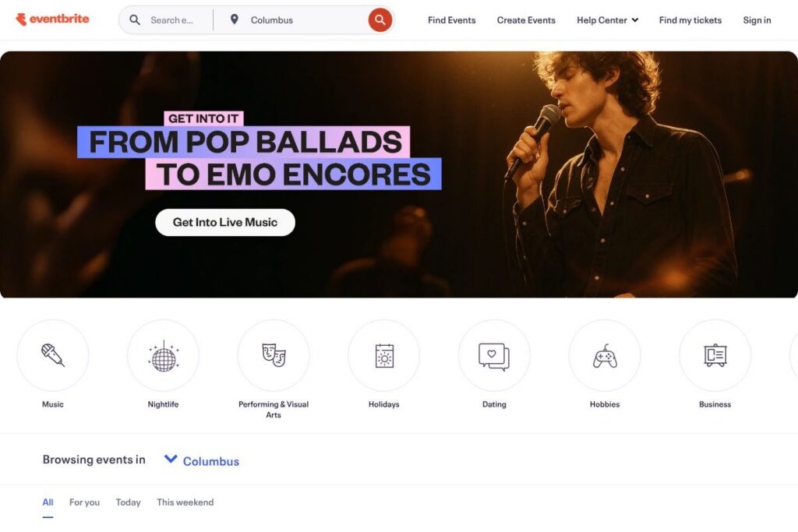This screenshot has height=532, width=798.
Task: Open the Find Events link
Action: (x=452, y=19)
